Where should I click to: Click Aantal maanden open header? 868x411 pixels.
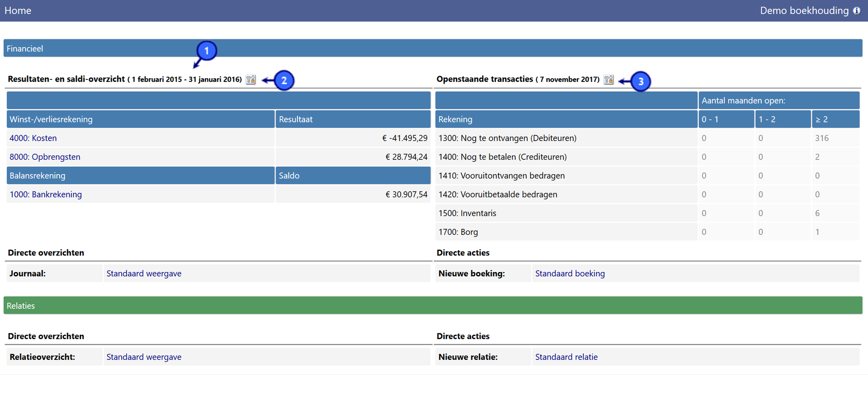tap(779, 101)
